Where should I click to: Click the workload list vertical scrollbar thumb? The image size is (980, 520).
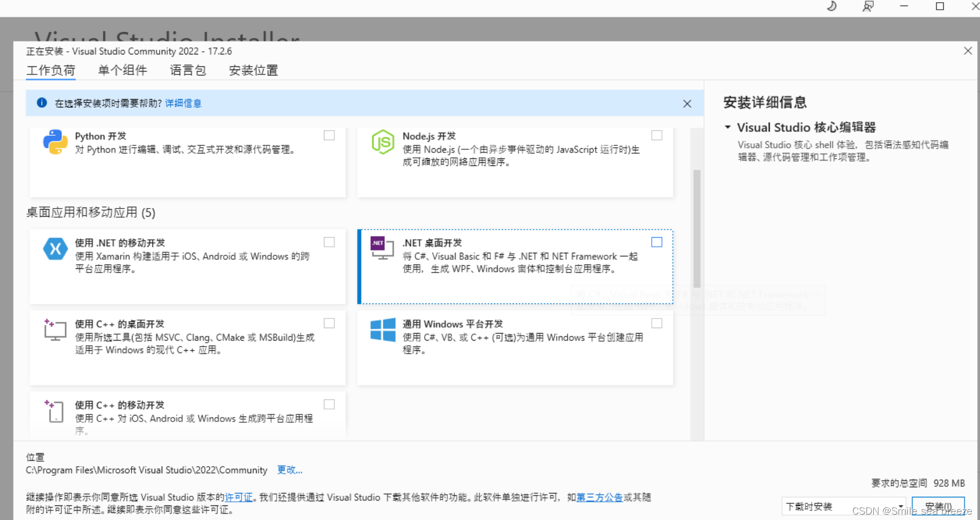pos(696,228)
